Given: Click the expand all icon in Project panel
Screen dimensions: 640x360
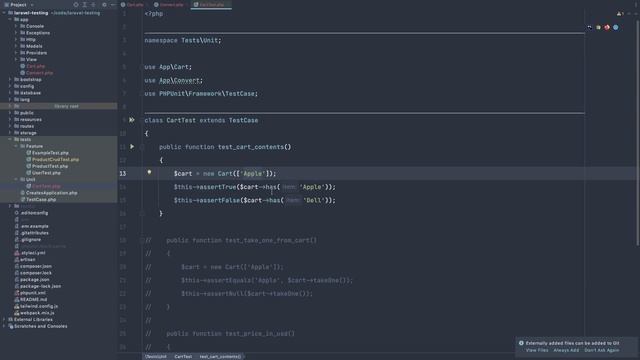Looking at the screenshot, I should (84, 5).
